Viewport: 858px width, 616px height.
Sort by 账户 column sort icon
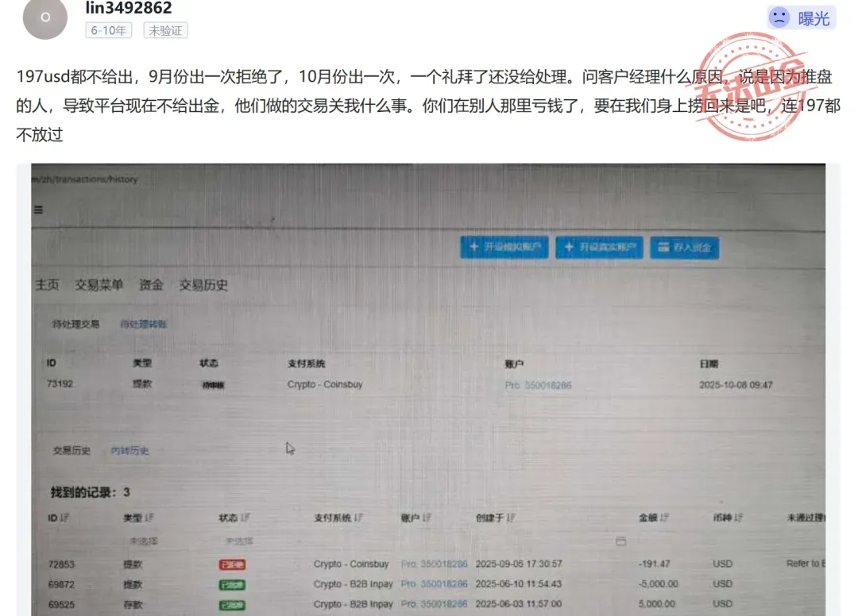coord(427,518)
